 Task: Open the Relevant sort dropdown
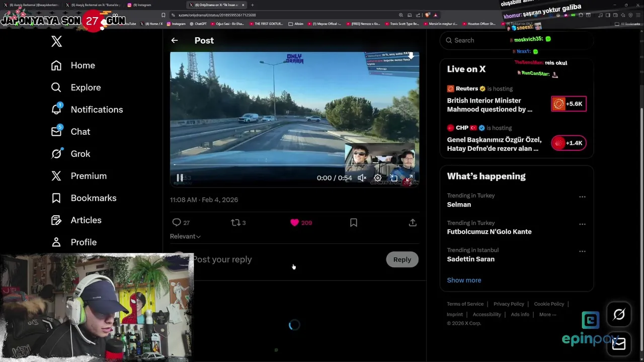pyautogui.click(x=185, y=236)
